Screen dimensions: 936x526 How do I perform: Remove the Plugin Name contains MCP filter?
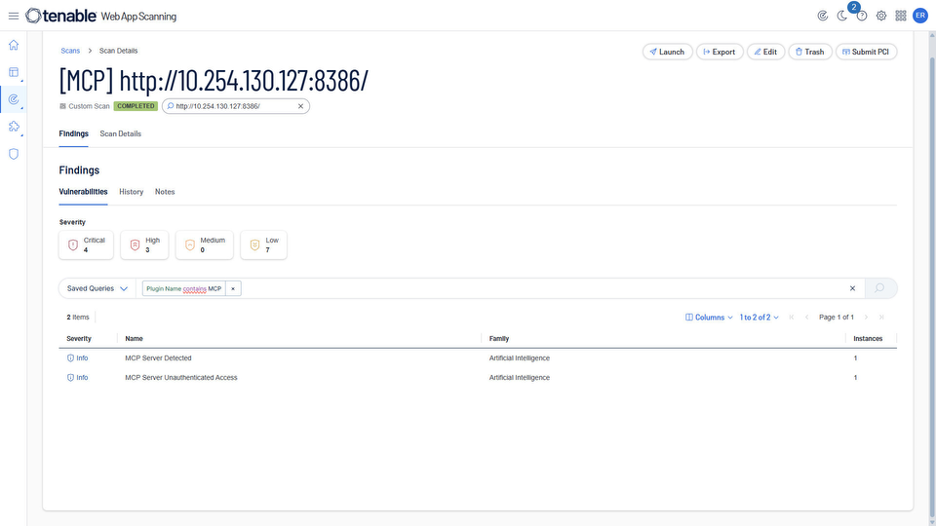(x=233, y=289)
